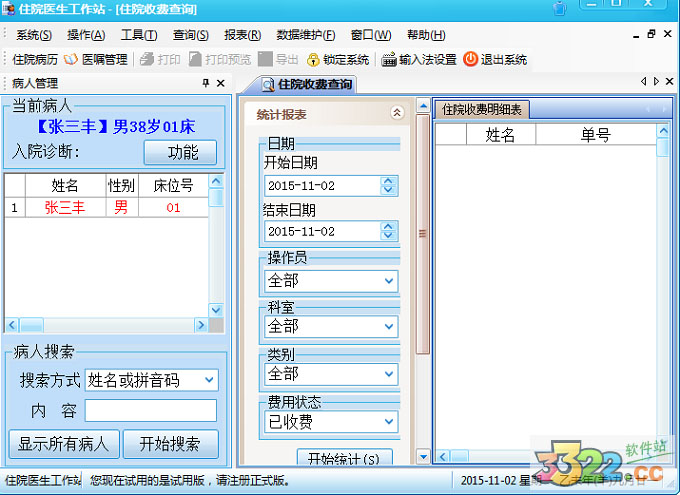Restore the inner MDI window button
This screenshot has width=680, height=495.
point(651,34)
